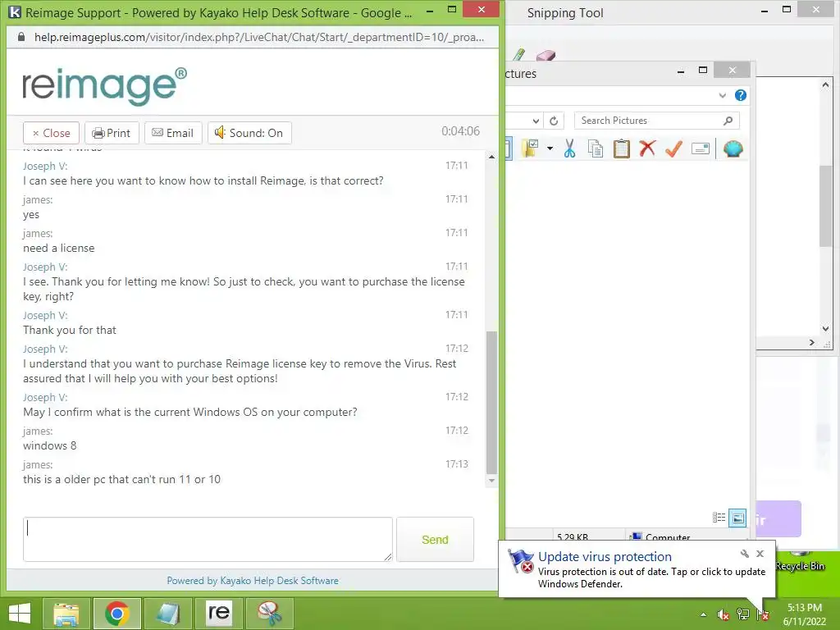Click the Snipping Tool highlighter pen icon
This screenshot has width=840, height=630.
point(518,55)
